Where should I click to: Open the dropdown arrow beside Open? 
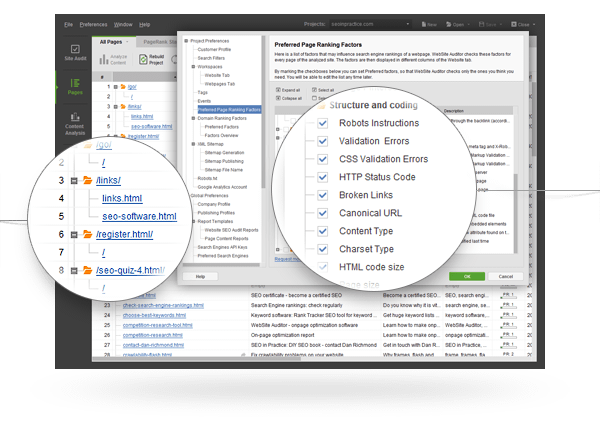[x=468, y=24]
